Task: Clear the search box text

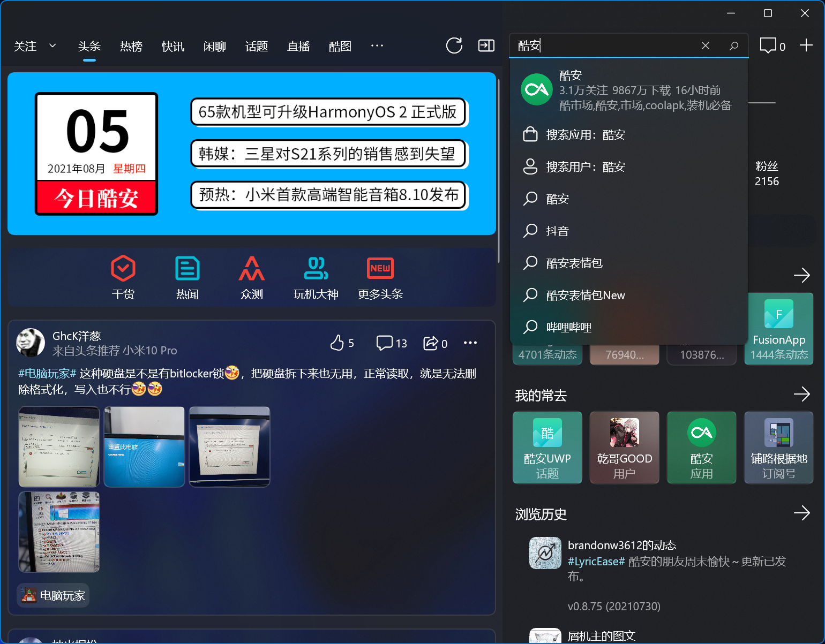Action: [x=705, y=46]
